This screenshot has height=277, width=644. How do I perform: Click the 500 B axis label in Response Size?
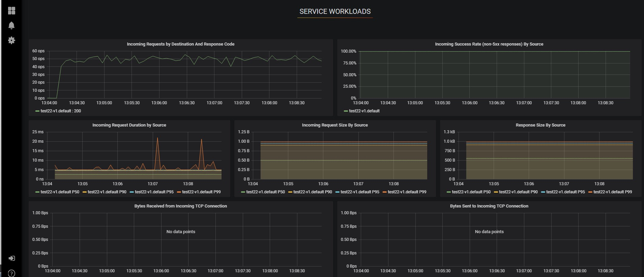click(x=450, y=160)
